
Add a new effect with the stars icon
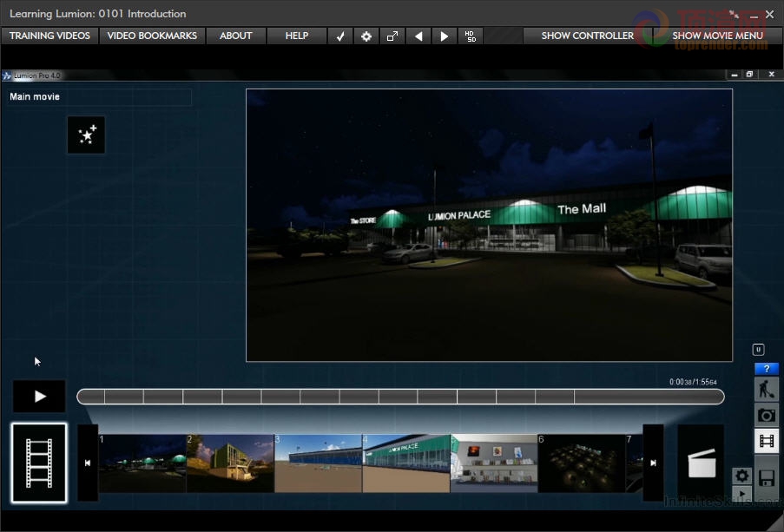coord(87,135)
